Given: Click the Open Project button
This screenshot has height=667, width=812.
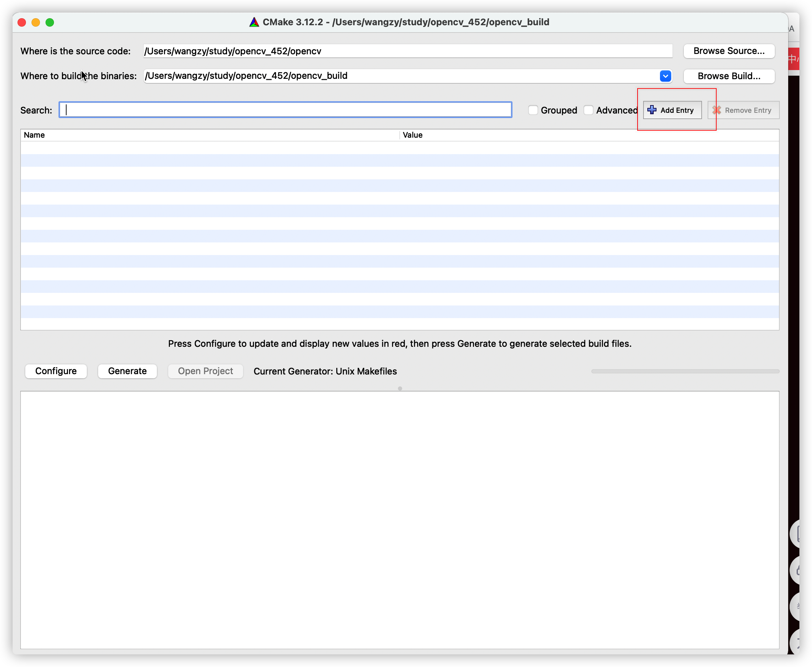Looking at the screenshot, I should point(205,371).
